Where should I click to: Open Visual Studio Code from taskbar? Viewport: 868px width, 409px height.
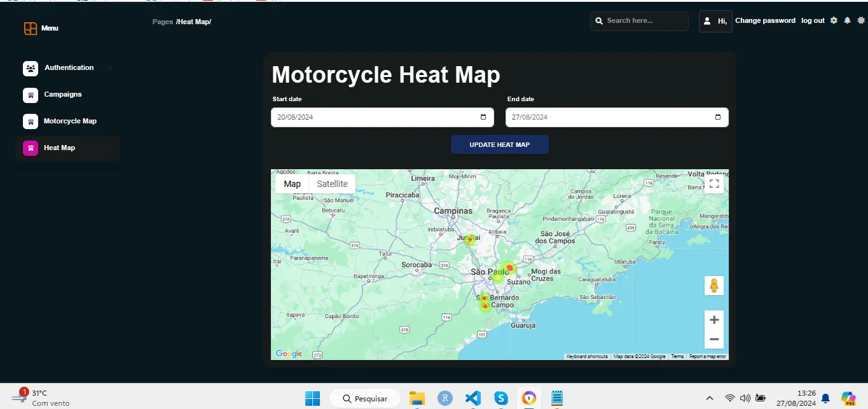[472, 398]
